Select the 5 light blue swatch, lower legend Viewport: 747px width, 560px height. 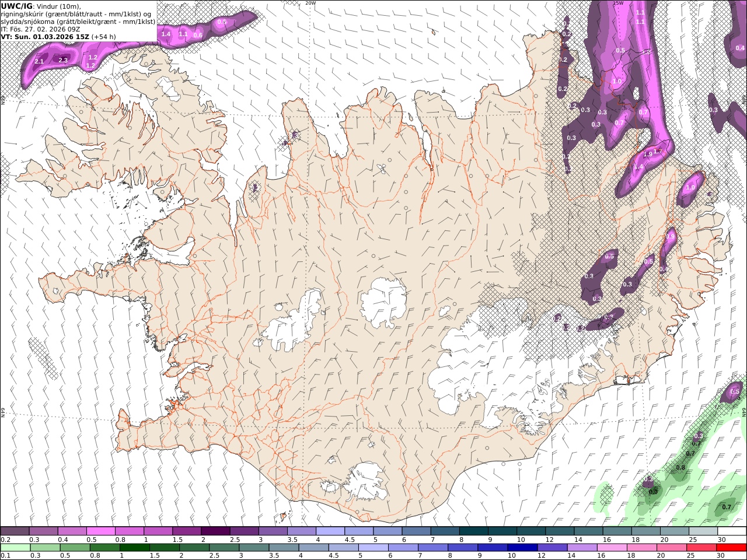point(373,547)
